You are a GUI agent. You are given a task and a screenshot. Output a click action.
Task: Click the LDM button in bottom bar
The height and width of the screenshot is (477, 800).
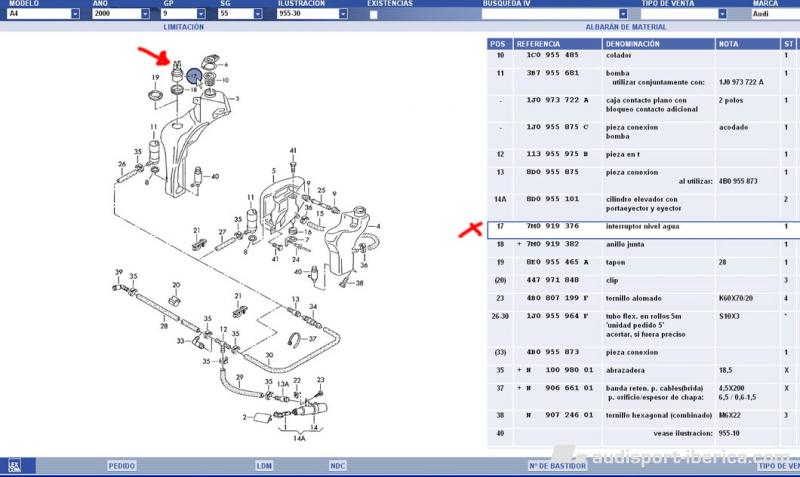264,466
